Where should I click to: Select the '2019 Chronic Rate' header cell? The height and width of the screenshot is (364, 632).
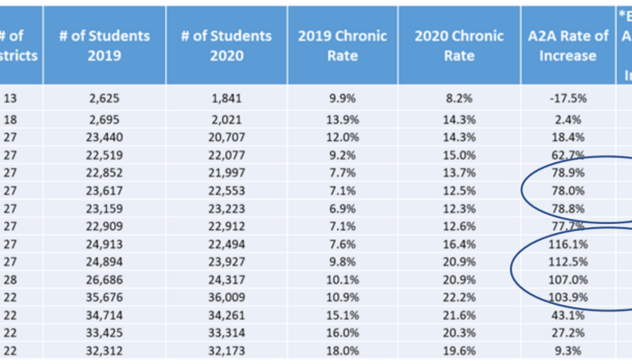(x=343, y=46)
